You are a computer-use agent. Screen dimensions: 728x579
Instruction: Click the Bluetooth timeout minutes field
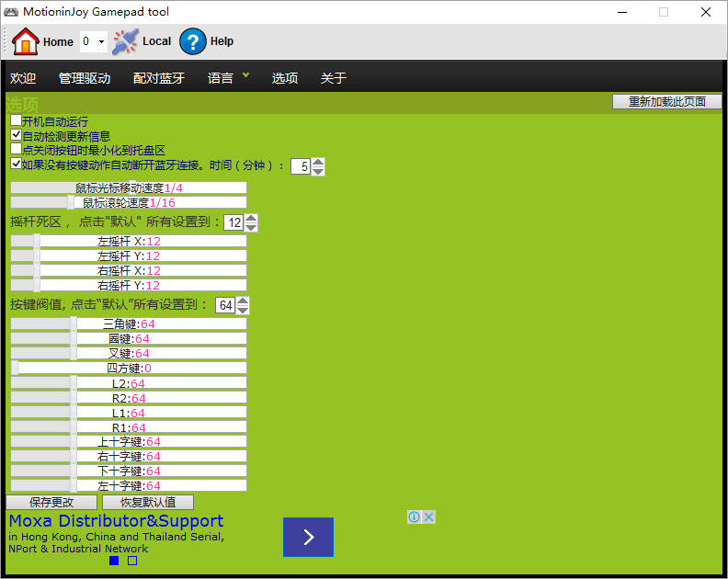(301, 166)
